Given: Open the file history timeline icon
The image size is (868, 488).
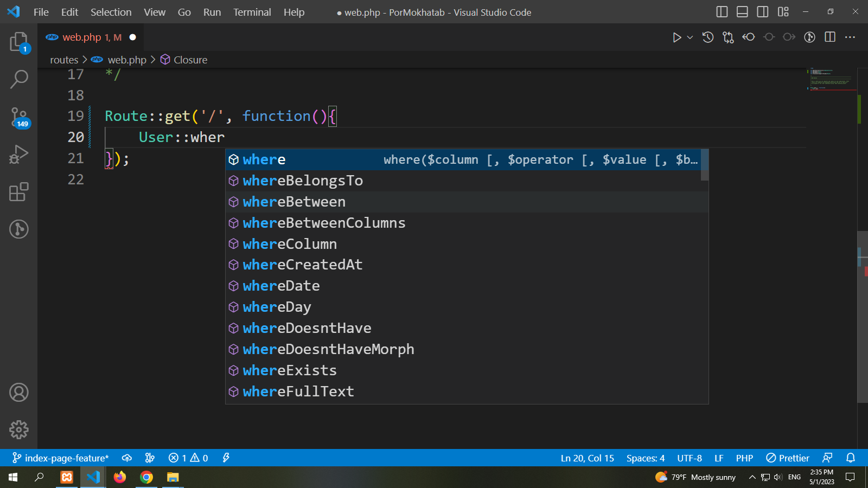Looking at the screenshot, I should (708, 37).
